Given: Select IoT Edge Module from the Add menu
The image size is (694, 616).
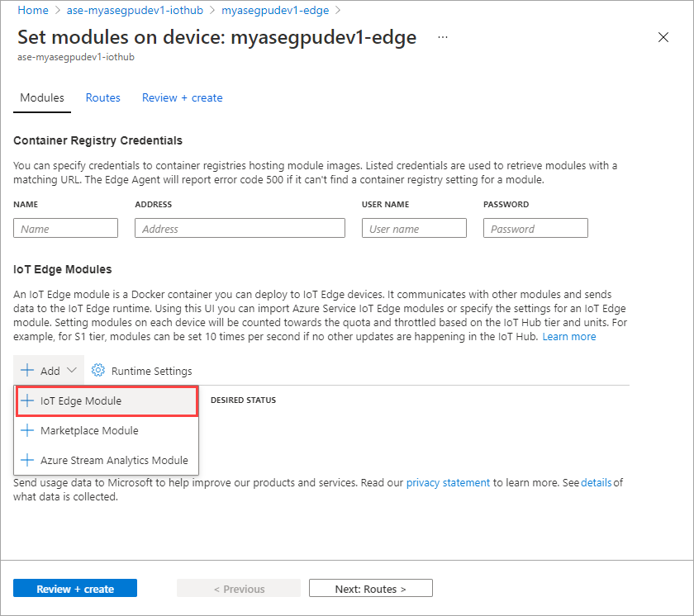Looking at the screenshot, I should [82, 400].
